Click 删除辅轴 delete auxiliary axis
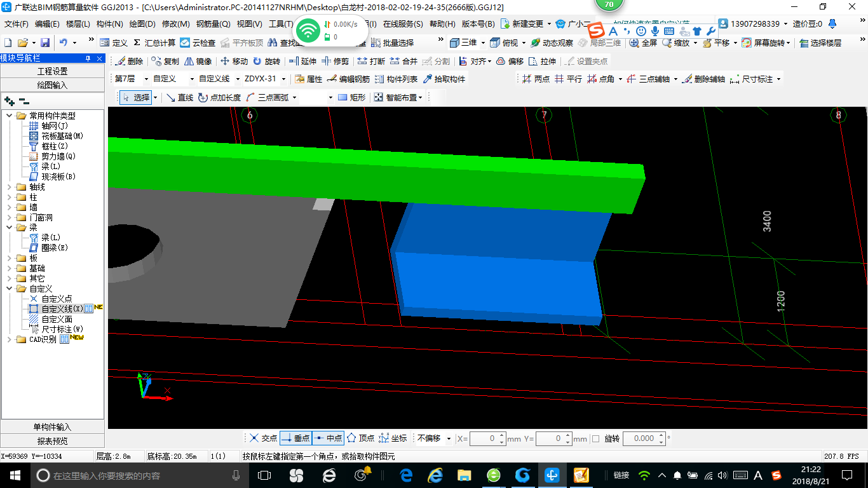 click(703, 79)
